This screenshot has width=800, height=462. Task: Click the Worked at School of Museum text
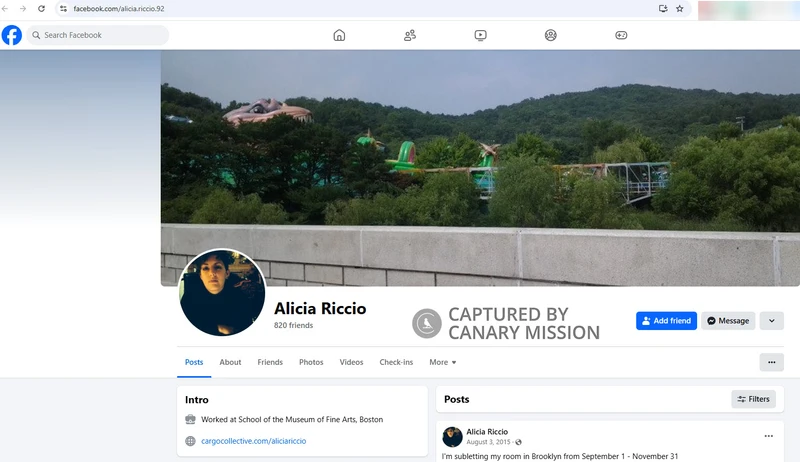(292, 419)
